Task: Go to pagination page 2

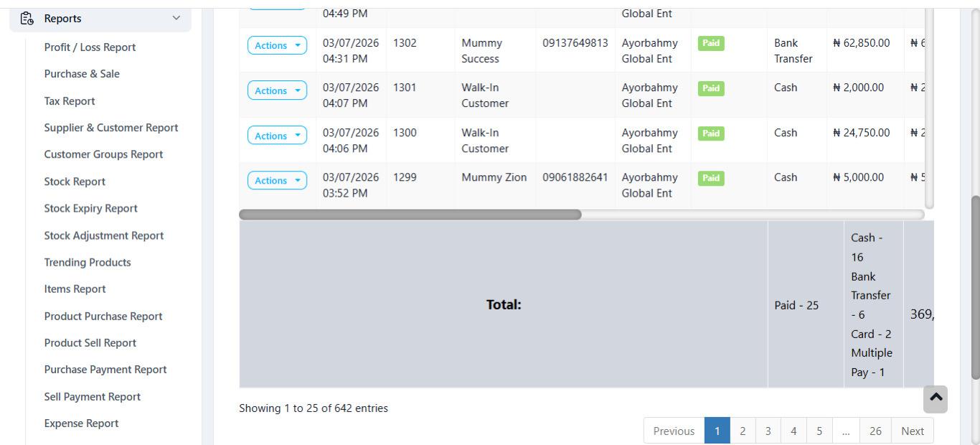Action: click(x=743, y=431)
